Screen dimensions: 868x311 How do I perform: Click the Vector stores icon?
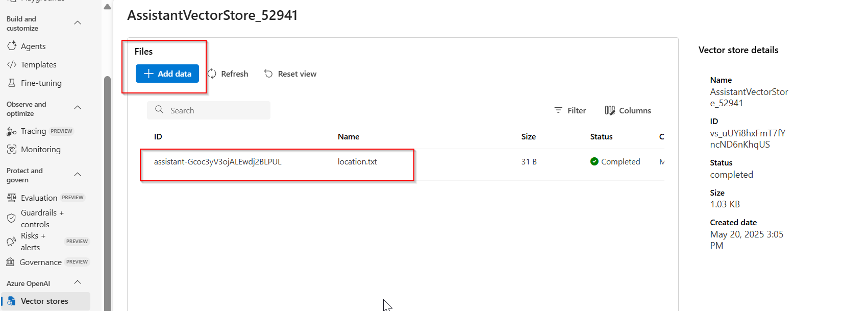[x=12, y=301]
